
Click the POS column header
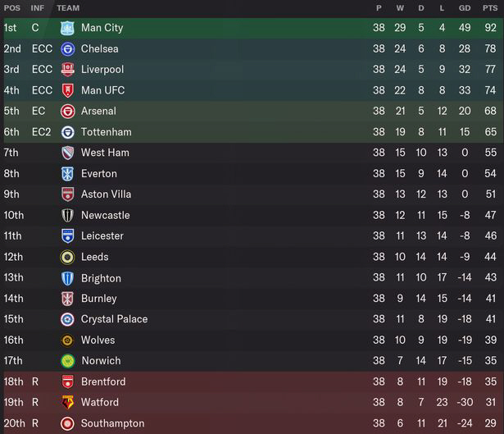12,8
